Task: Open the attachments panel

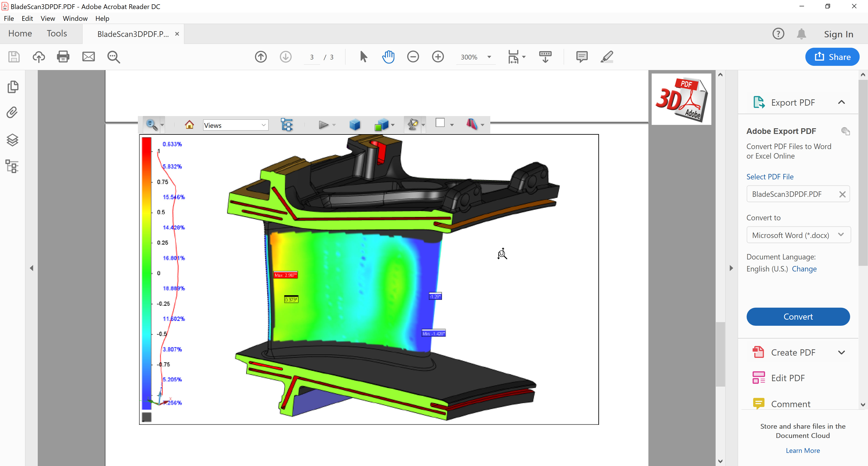Action: click(x=12, y=112)
